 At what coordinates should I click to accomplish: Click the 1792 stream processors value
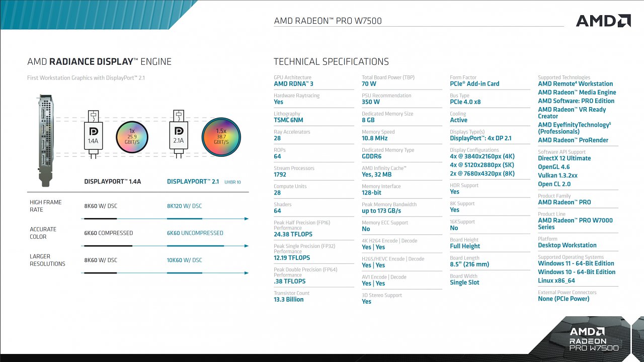tap(280, 174)
